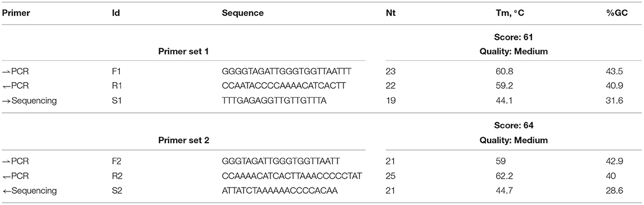Viewport: 644px width, 205px height.
Task: Click the reverse arrow beside R1 PCR
Action: (5, 86)
